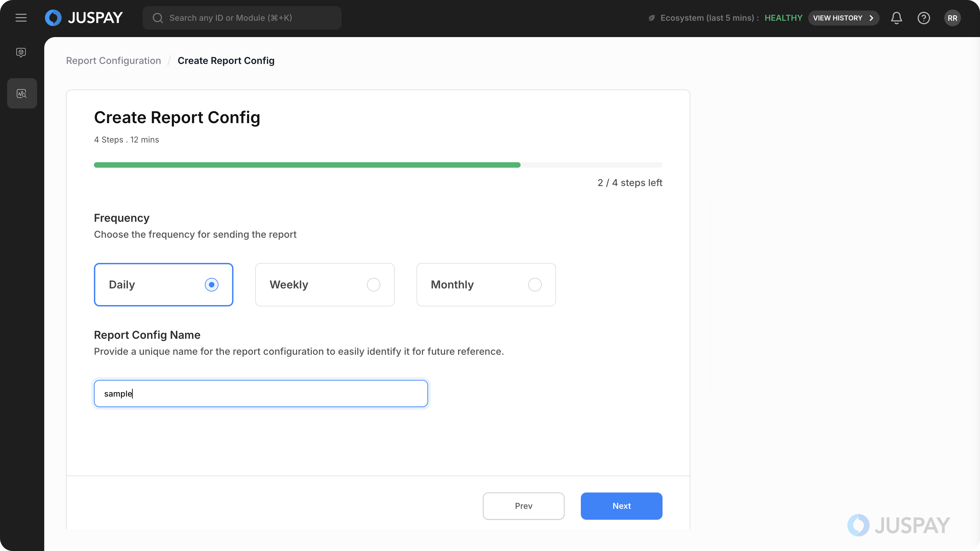Image resolution: width=980 pixels, height=551 pixels.
Task: Open the cube module sidebar icon
Action: [x=21, y=52]
